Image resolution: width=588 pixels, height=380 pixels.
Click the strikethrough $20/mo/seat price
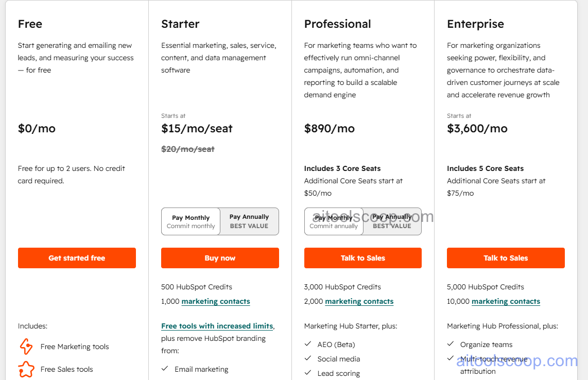pyautogui.click(x=187, y=149)
